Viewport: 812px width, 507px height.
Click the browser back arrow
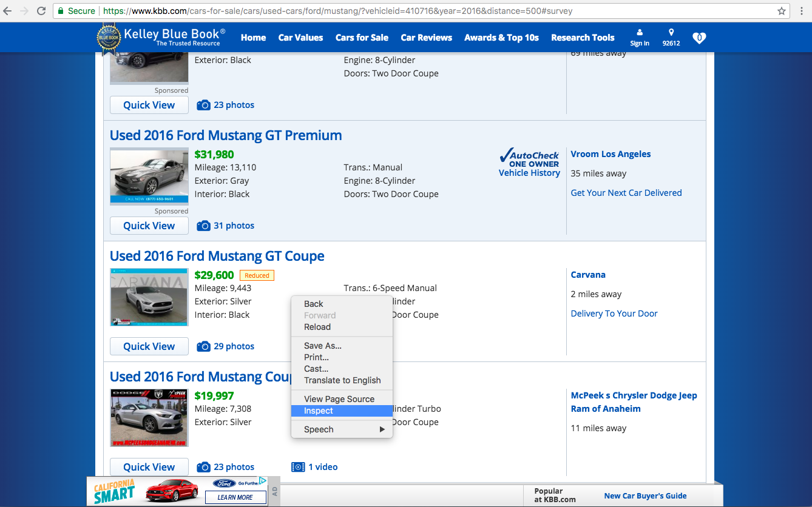pyautogui.click(x=8, y=11)
